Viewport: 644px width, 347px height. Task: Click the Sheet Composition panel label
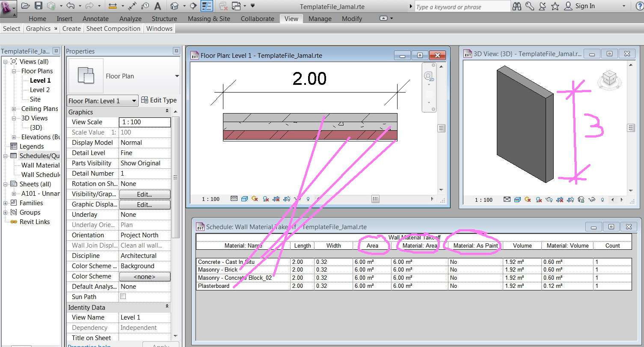(x=113, y=29)
